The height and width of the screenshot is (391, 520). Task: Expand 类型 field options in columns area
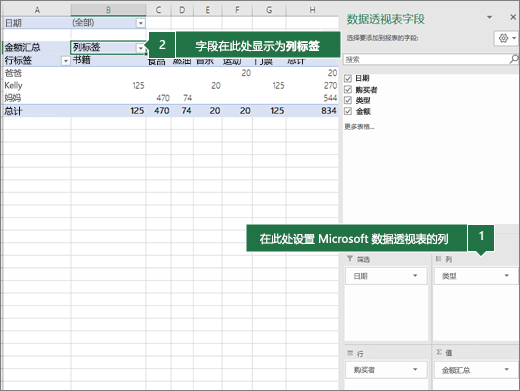coord(507,275)
